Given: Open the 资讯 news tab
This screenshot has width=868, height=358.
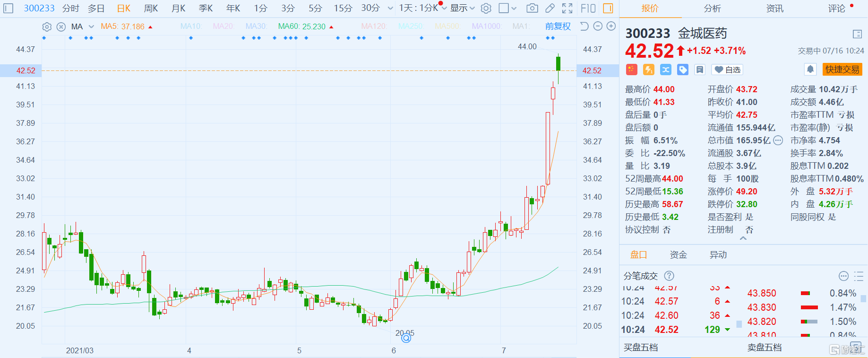Looking at the screenshot, I should [775, 9].
